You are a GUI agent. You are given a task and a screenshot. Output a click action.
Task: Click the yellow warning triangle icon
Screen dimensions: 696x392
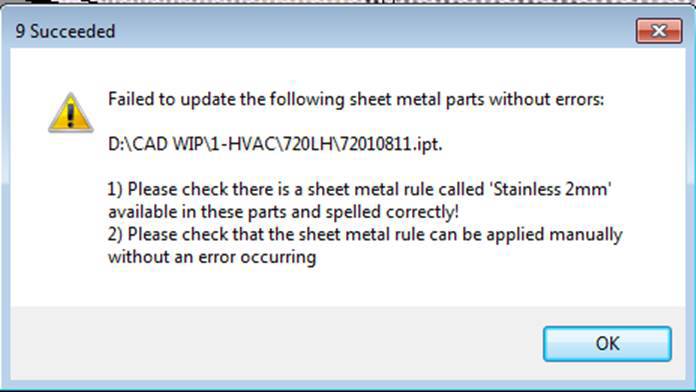[x=71, y=113]
